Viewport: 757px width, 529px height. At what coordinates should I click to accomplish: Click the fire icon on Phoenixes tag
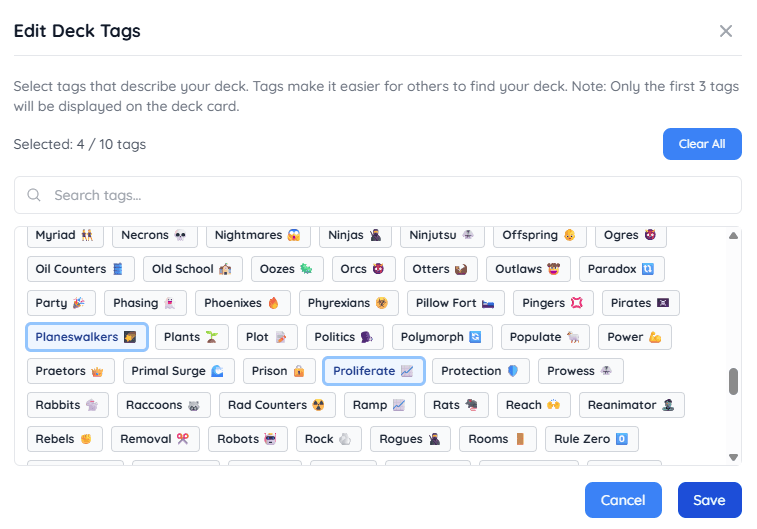click(273, 303)
